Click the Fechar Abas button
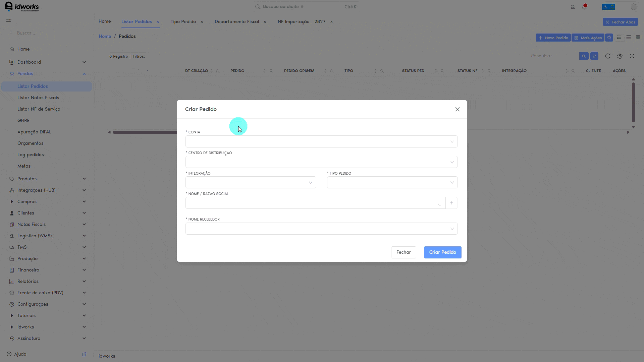The width and height of the screenshot is (644, 362). tap(620, 22)
